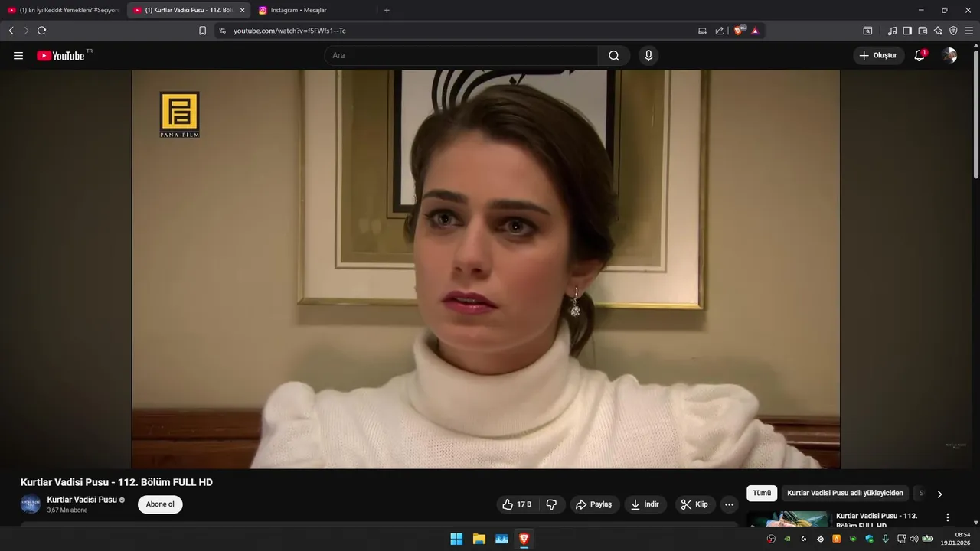Viewport: 980px width, 551px height.
Task: Type in the Ara search field
Action: [462, 55]
